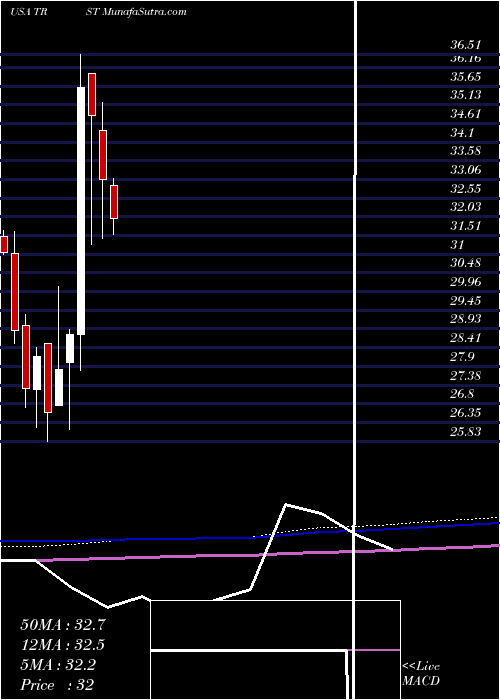This screenshot has width=500, height=700.
Task: Click the 36.51 price axis label
Action: point(466,45)
